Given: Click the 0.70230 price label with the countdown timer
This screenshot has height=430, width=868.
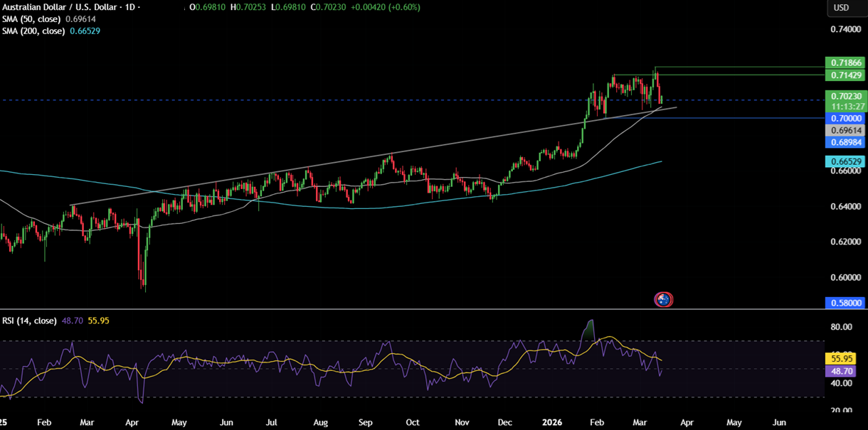Looking at the screenshot, I should click(x=845, y=101).
